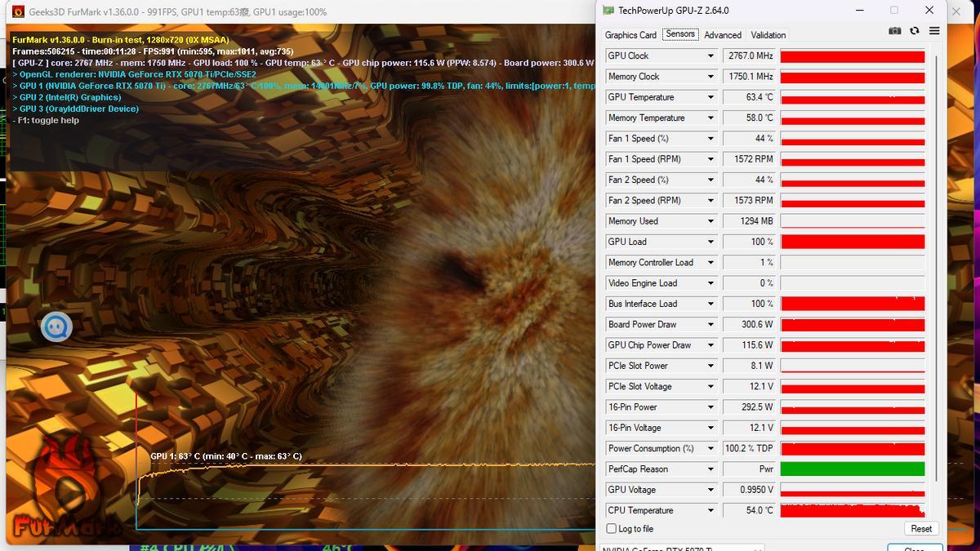Click the 115.6 W Chip Power value
Viewport: 980px width, 551px height.
click(x=750, y=345)
